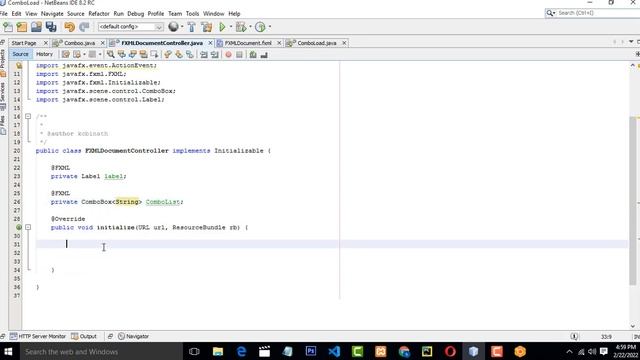Click the editor vertical scrollbar
Screen dimensions: 640x360
[x=633, y=200]
